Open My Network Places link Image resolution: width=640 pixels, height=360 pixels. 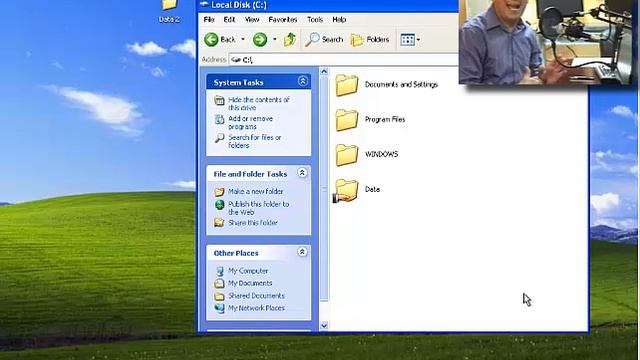coord(256,308)
